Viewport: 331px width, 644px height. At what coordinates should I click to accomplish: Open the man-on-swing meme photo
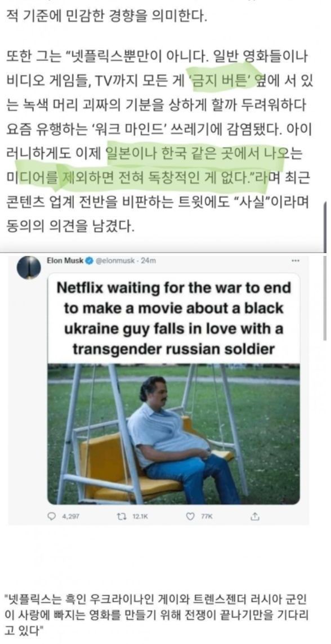click(173, 434)
